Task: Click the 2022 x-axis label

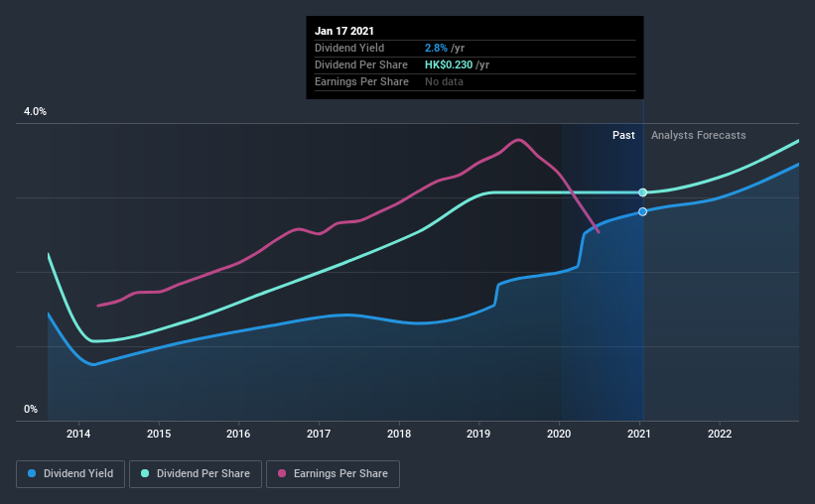Action: pos(720,434)
